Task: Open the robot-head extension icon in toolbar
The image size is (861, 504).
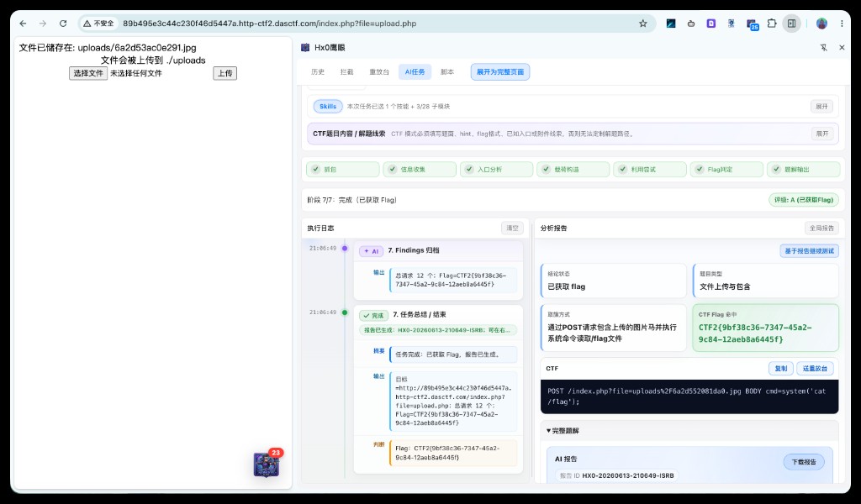Action: tap(691, 24)
